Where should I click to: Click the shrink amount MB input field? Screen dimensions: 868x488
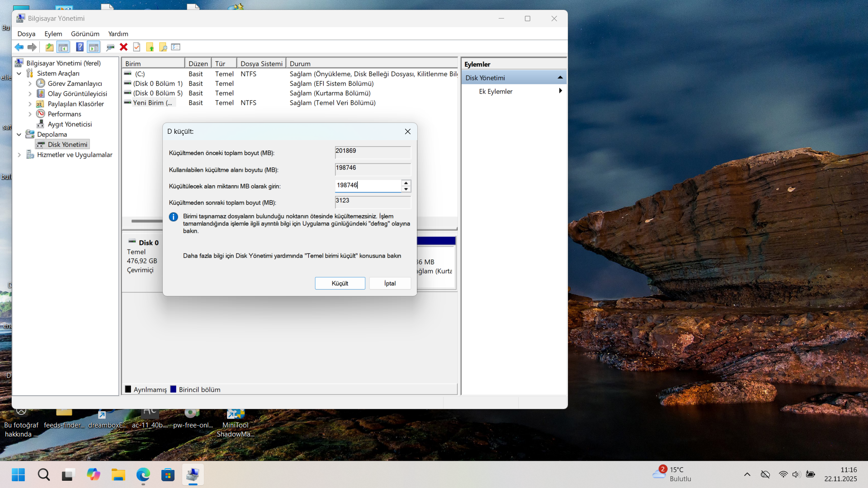(x=368, y=185)
